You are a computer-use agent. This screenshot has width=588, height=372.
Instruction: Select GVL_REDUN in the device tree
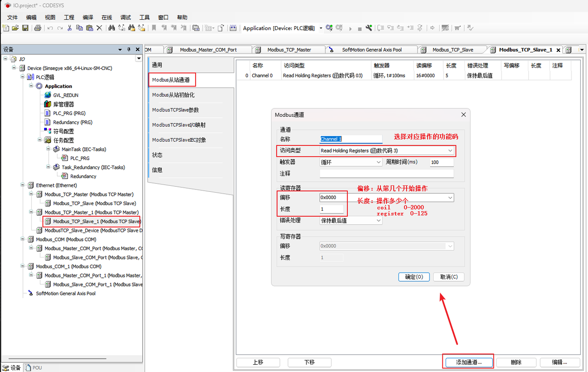coord(66,95)
